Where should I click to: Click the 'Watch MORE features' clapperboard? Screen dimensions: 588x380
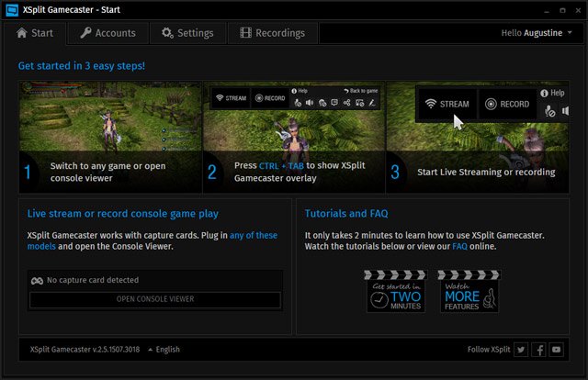click(468, 291)
